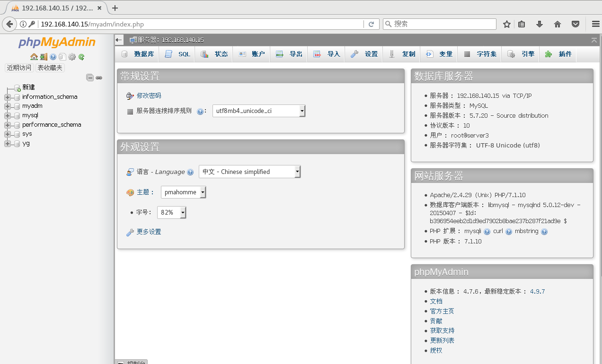Image resolution: width=602 pixels, height=364 pixels.
Task: Open the 官方主页 official homepage link
Action: point(442,311)
